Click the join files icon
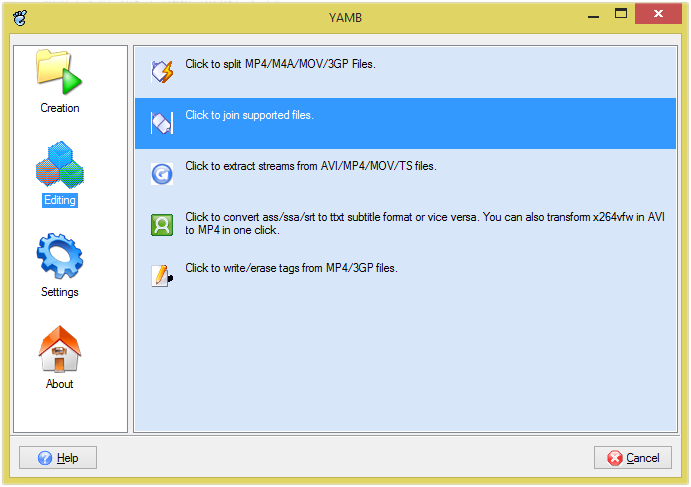Viewport: 691px width, 487px height. (162, 123)
